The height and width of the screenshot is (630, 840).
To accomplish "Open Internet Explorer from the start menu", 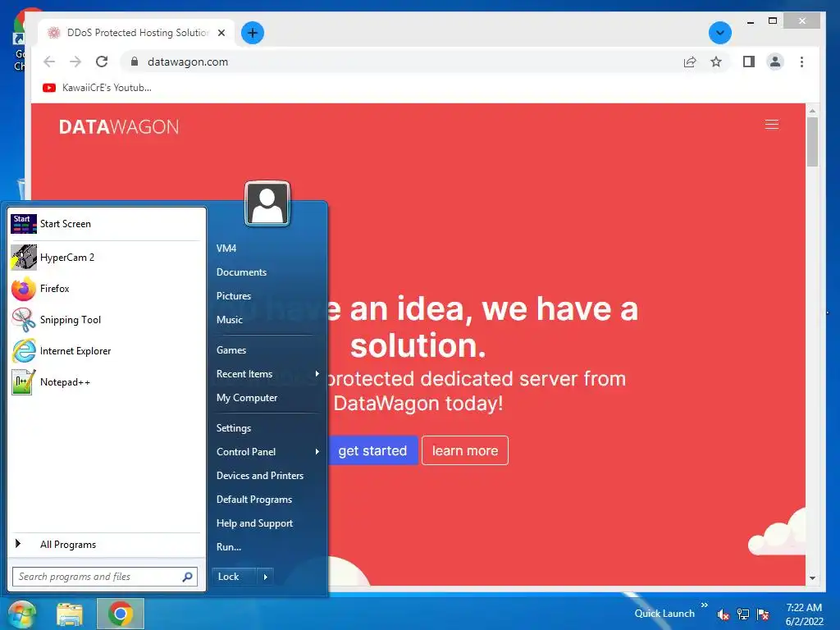I will pyautogui.click(x=106, y=351).
